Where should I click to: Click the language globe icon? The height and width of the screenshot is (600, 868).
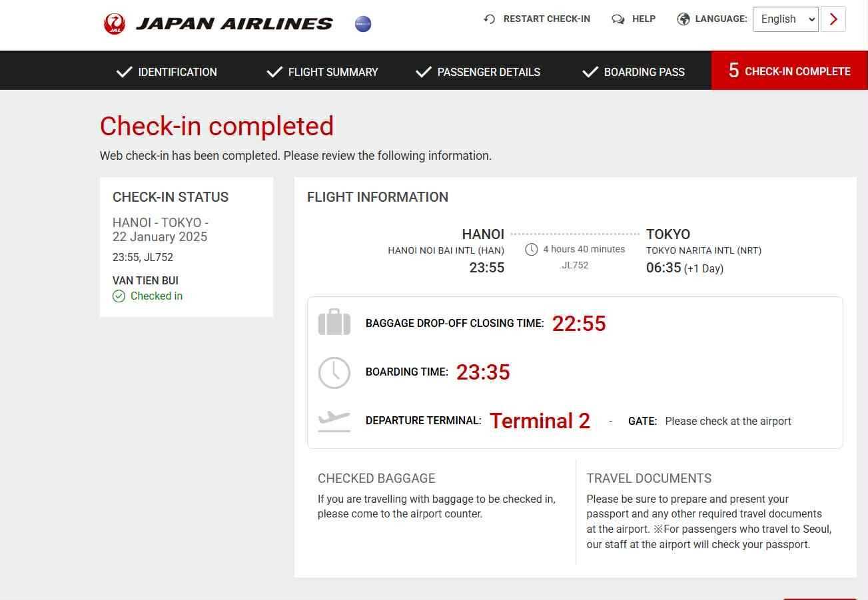pos(683,19)
